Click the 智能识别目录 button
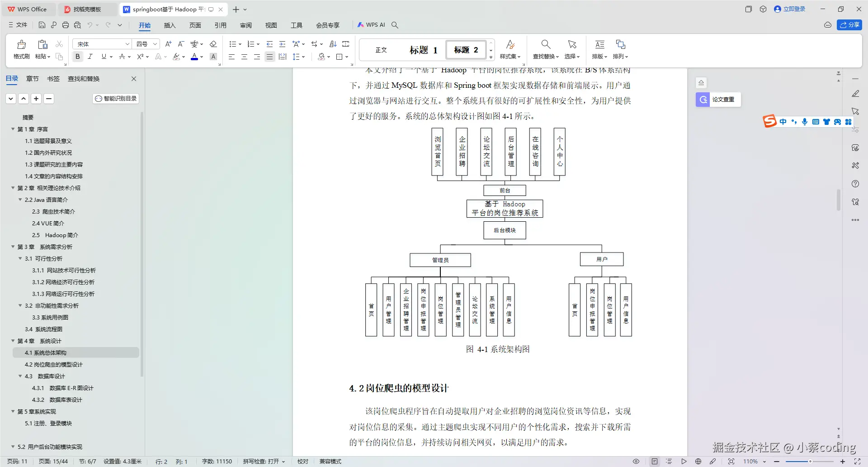 point(116,98)
